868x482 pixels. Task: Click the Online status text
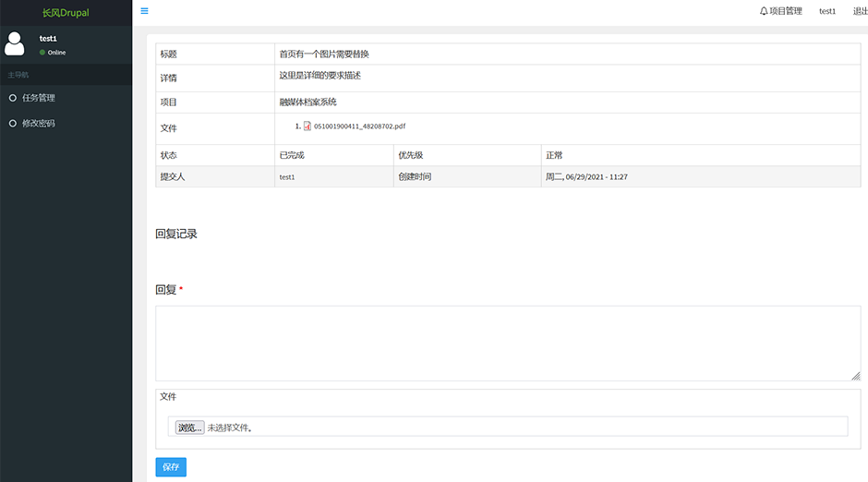click(56, 53)
